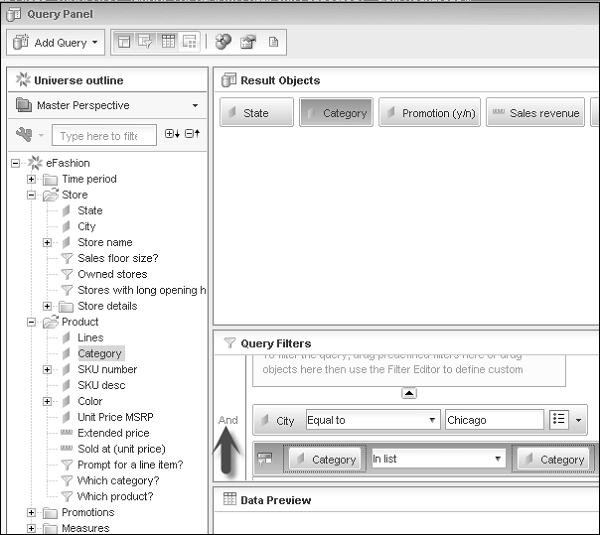Select the Owned stores filter
Screen dimensions: 600x535
click(112, 274)
